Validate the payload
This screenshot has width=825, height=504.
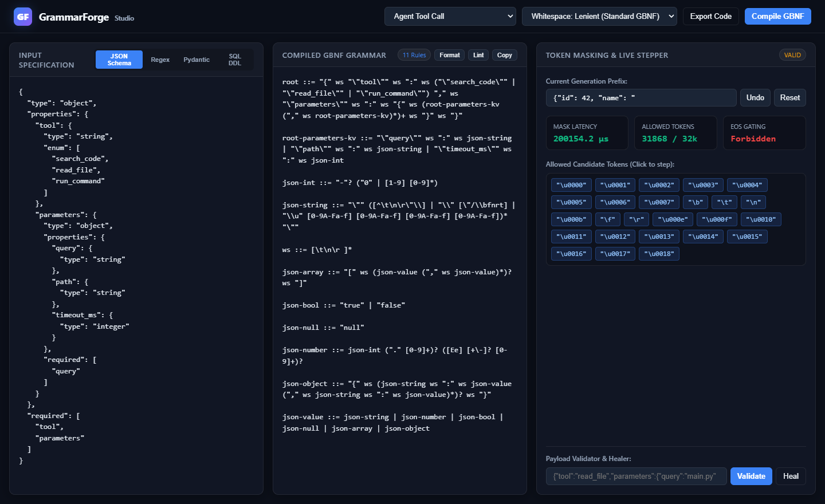(751, 476)
